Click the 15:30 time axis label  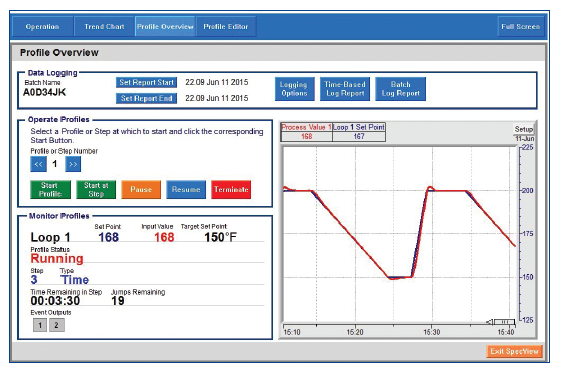(x=431, y=332)
